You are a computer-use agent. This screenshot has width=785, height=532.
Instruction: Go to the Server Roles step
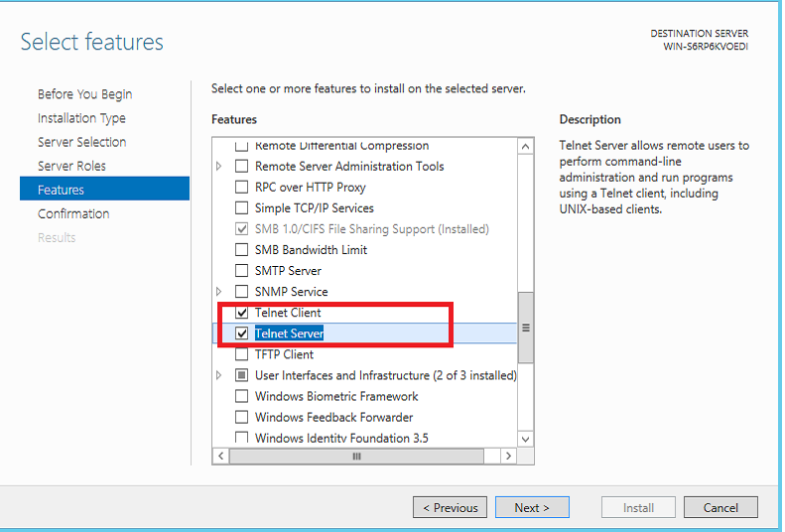point(71,166)
